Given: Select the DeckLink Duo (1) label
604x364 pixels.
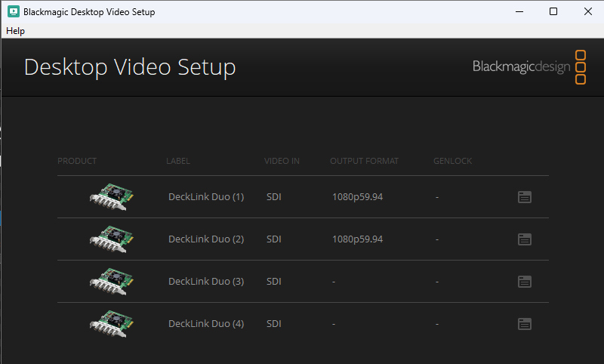Looking at the screenshot, I should coord(206,197).
